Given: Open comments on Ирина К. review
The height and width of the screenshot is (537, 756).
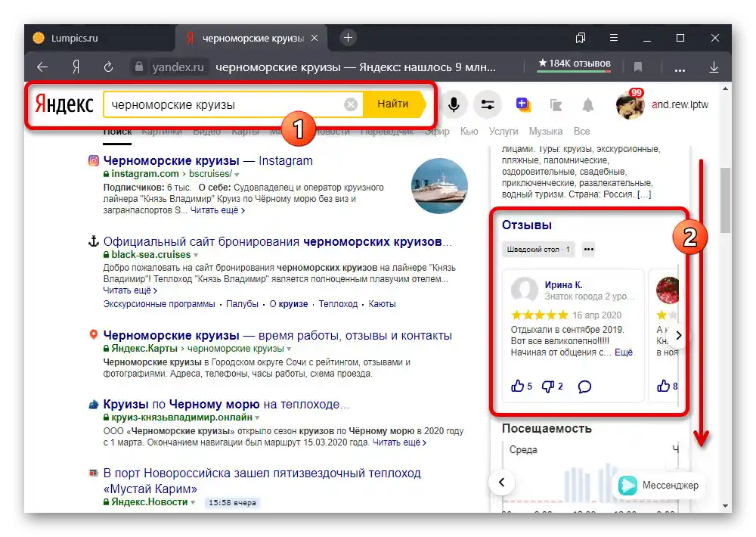Looking at the screenshot, I should [x=584, y=386].
